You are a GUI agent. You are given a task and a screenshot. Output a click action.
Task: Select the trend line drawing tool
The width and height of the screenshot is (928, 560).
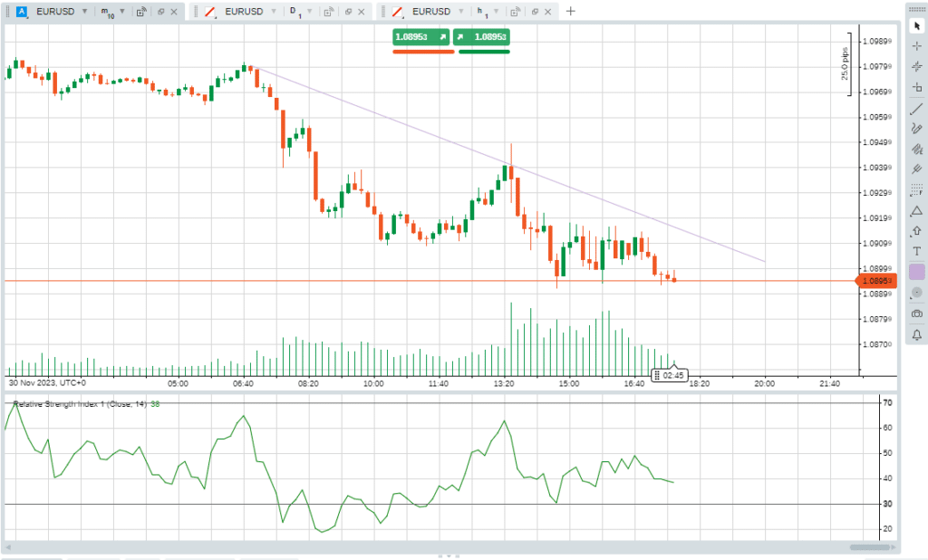click(917, 109)
